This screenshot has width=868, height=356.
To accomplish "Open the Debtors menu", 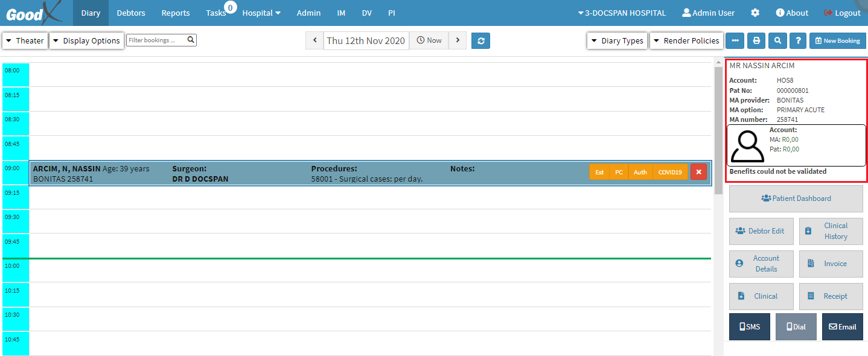I will (x=131, y=13).
